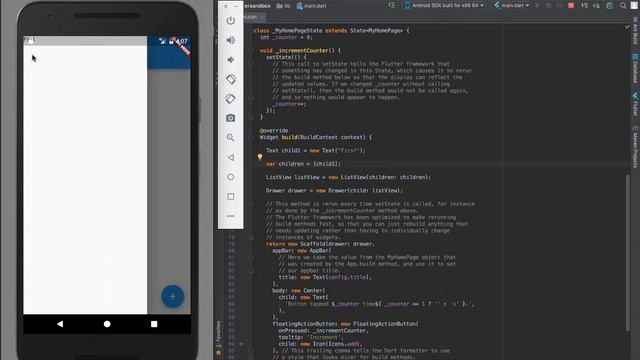The image size is (640, 360).
Task: Click the emulator sidebar back triangle
Action: (231, 158)
